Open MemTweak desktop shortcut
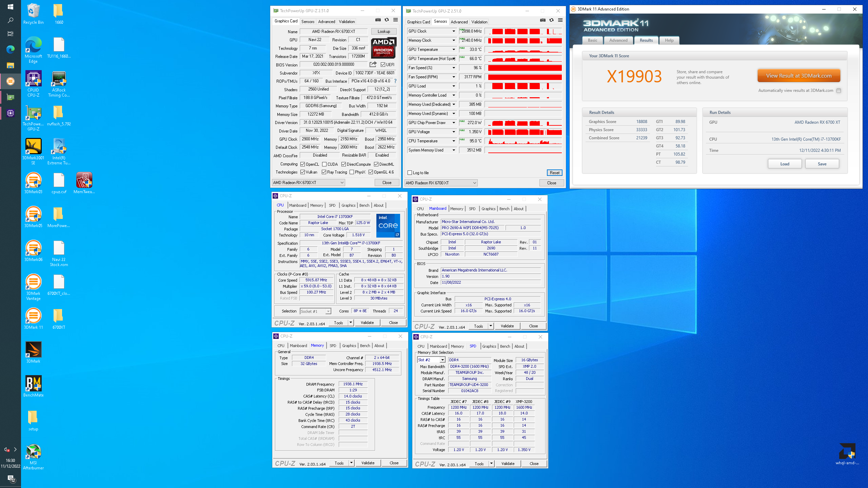The width and height of the screenshot is (868, 488). (x=84, y=183)
